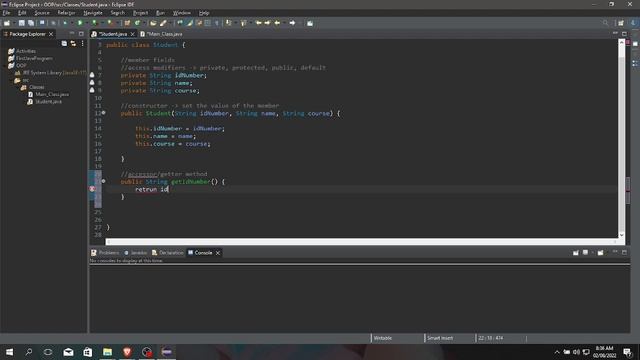Click Open Console icon in Console view

pos(600,253)
